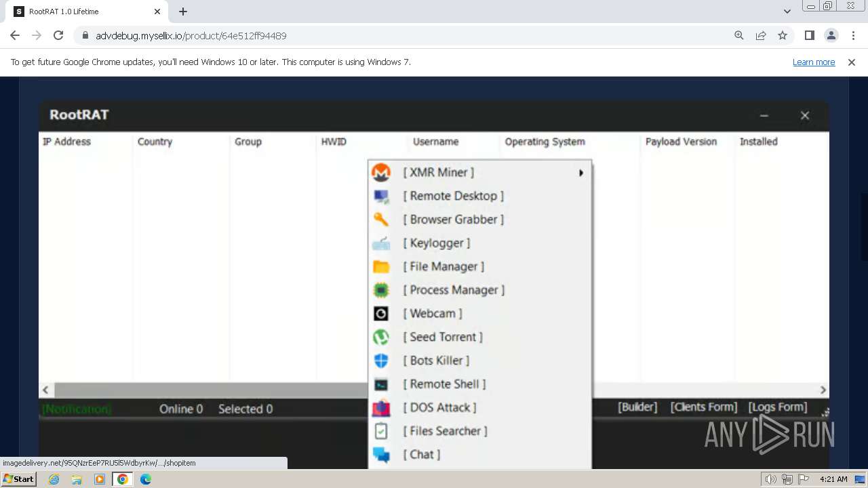Screen dimensions: 868x488
Task: Click the Seed Torrent uTorrent icon
Action: (x=381, y=337)
